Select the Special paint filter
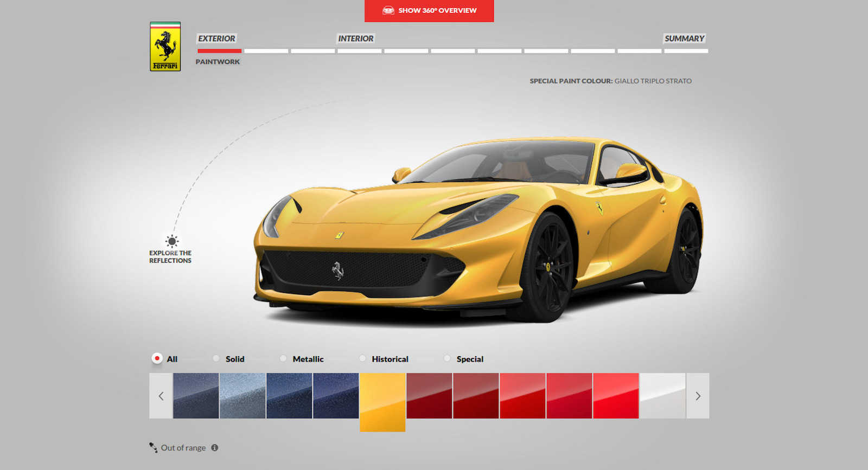This screenshot has width=868, height=470. click(447, 358)
